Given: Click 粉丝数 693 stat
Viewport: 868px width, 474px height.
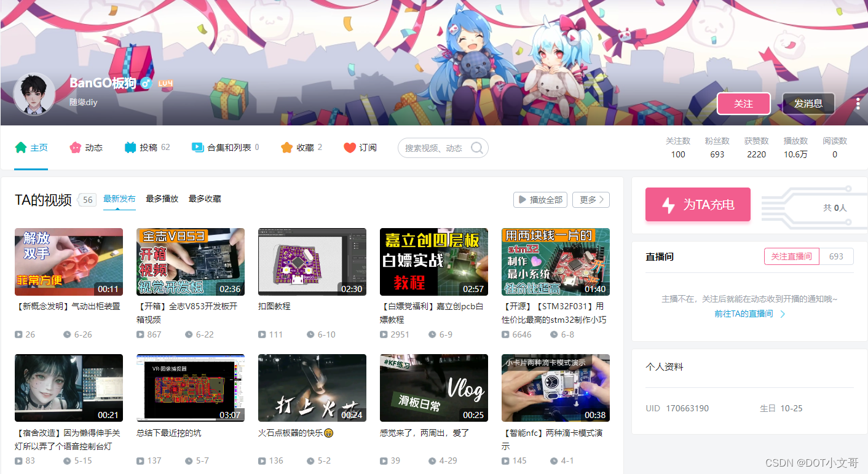Looking at the screenshot, I should click(717, 148).
